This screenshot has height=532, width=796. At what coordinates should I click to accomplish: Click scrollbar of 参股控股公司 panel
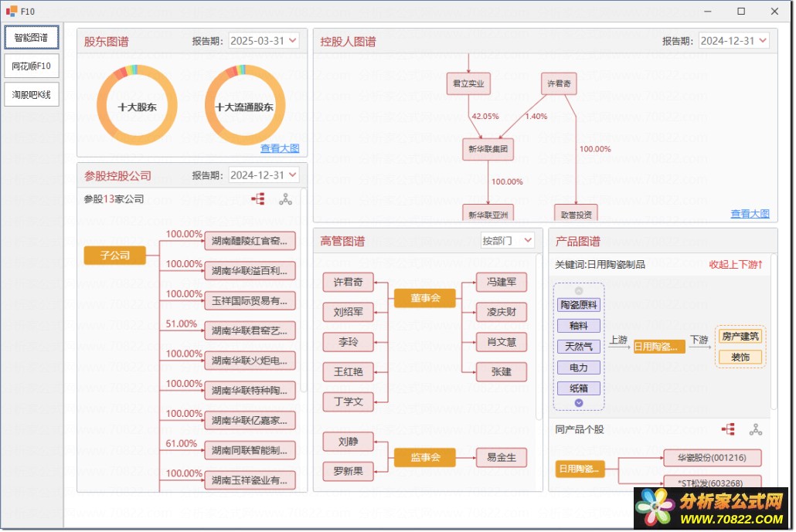pos(304,290)
